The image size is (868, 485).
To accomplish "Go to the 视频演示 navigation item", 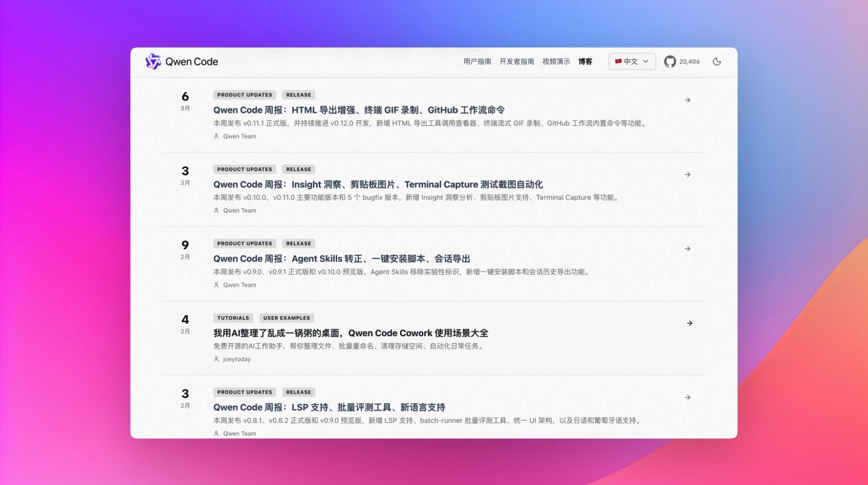I will click(556, 61).
